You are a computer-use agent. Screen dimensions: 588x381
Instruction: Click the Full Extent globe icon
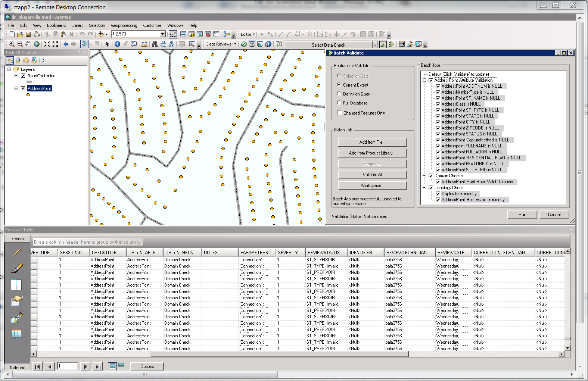[x=37, y=44]
